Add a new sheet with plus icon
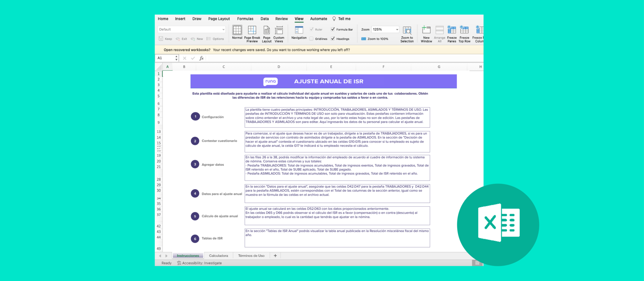This screenshot has height=281, width=644. 275,256
